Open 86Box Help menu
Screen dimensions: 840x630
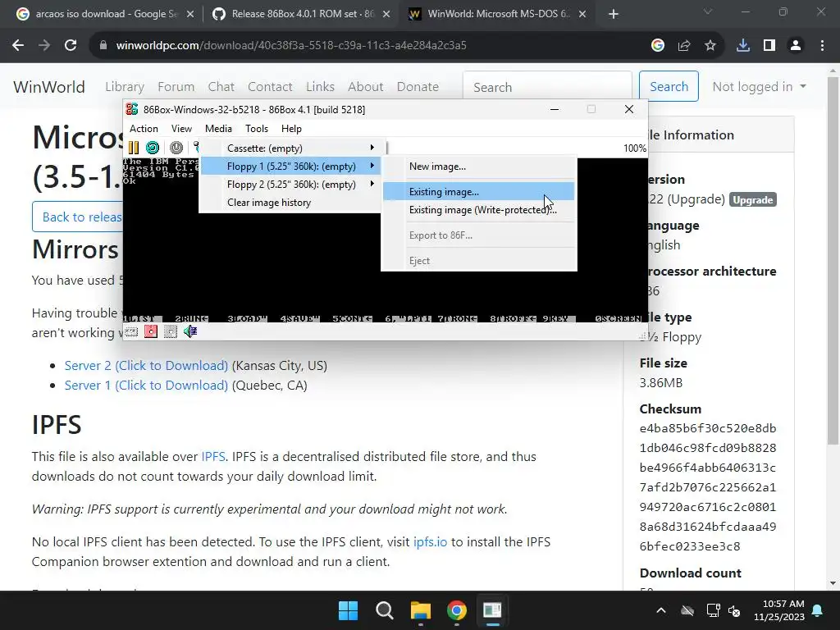tap(291, 129)
